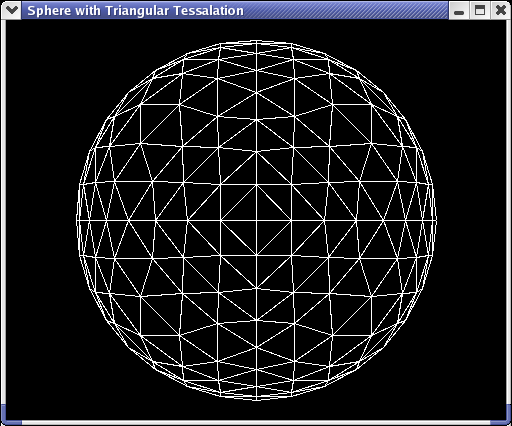Click the left vertex of the central diamond

pyautogui.click(x=221, y=220)
